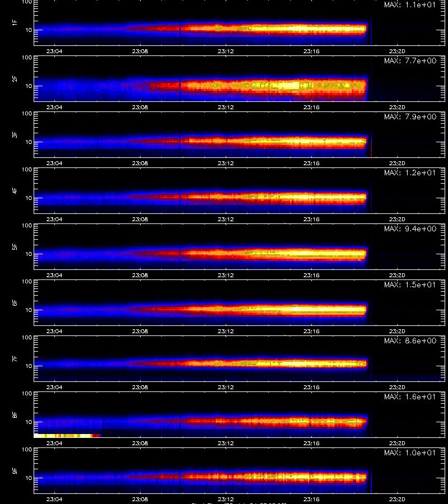Image resolution: width=448 pixels, height=504 pixels.
Task: Click the 7F panel's 23:08 time label
Action: pos(140,387)
